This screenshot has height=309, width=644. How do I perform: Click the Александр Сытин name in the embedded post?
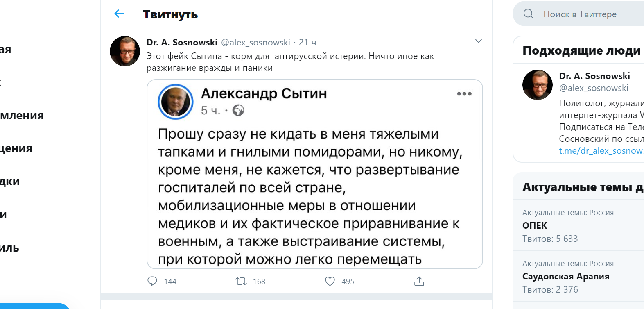point(264,93)
